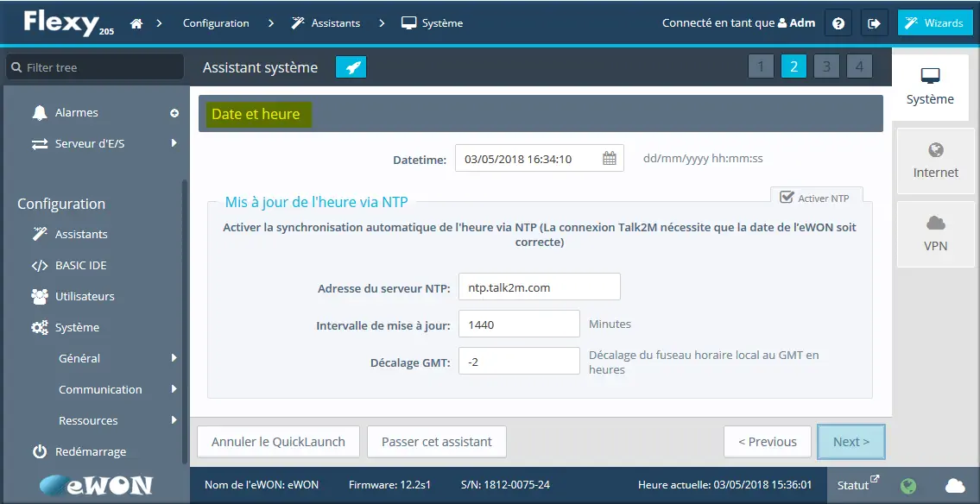The height and width of the screenshot is (504, 980).
Task: Toggle the Activer NTP checkbox
Action: (x=787, y=198)
